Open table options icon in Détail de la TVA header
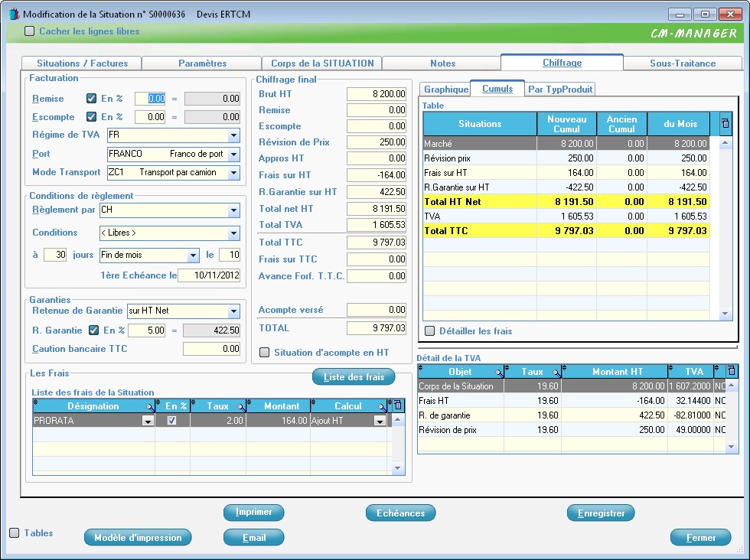 tap(731, 370)
